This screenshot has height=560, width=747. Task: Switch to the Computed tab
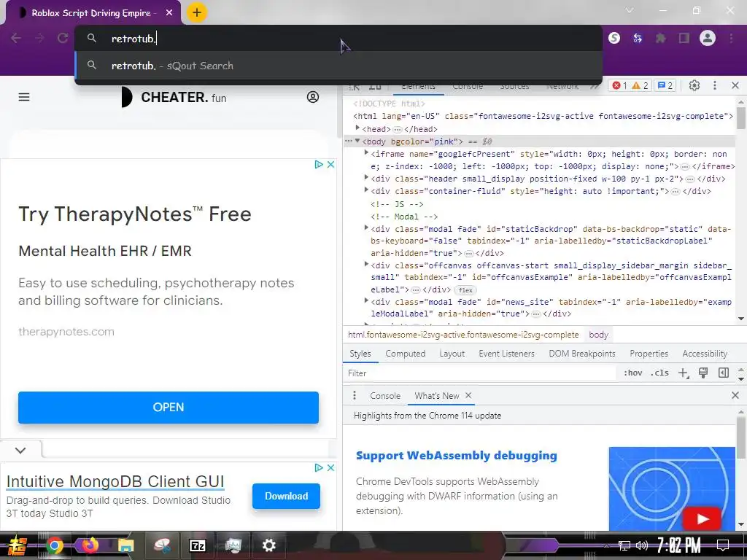(405, 354)
